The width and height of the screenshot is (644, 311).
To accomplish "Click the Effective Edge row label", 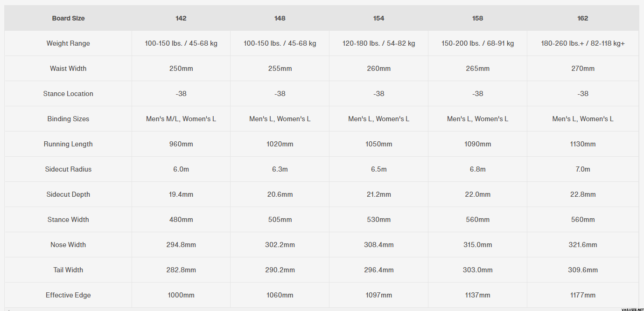I will [x=68, y=295].
